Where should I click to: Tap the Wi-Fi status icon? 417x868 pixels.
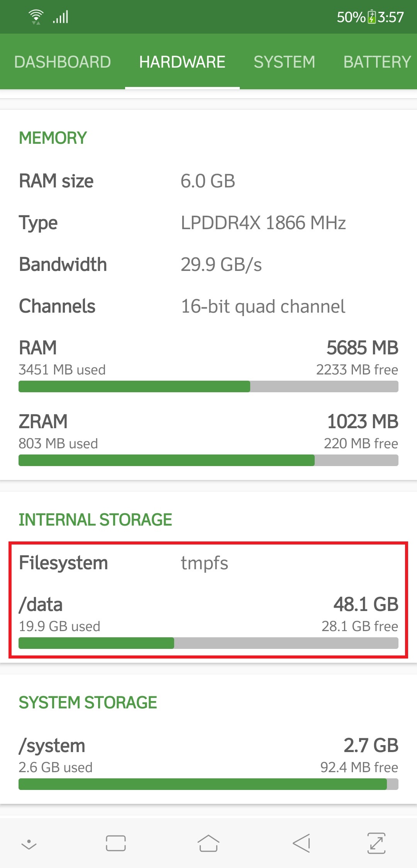[x=36, y=17]
